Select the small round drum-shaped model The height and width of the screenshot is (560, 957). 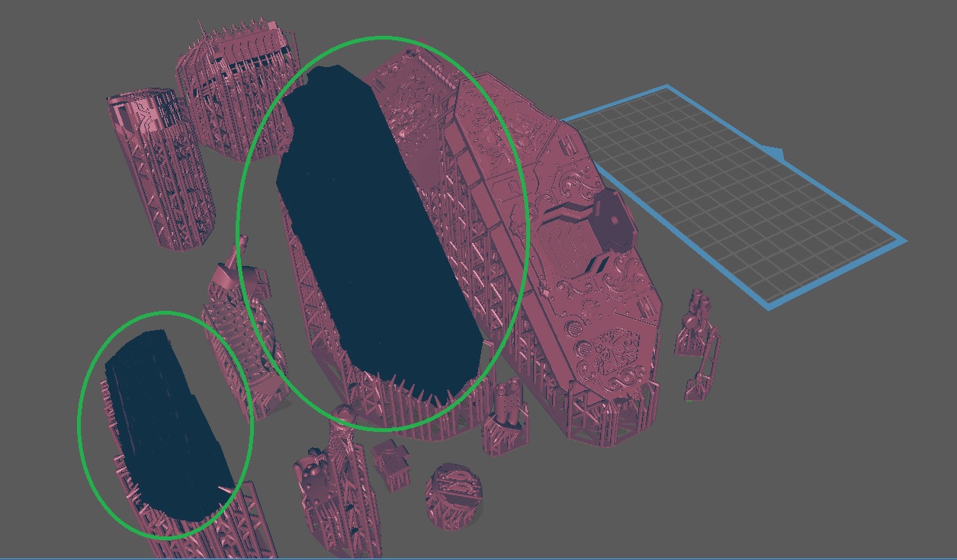coord(455,498)
